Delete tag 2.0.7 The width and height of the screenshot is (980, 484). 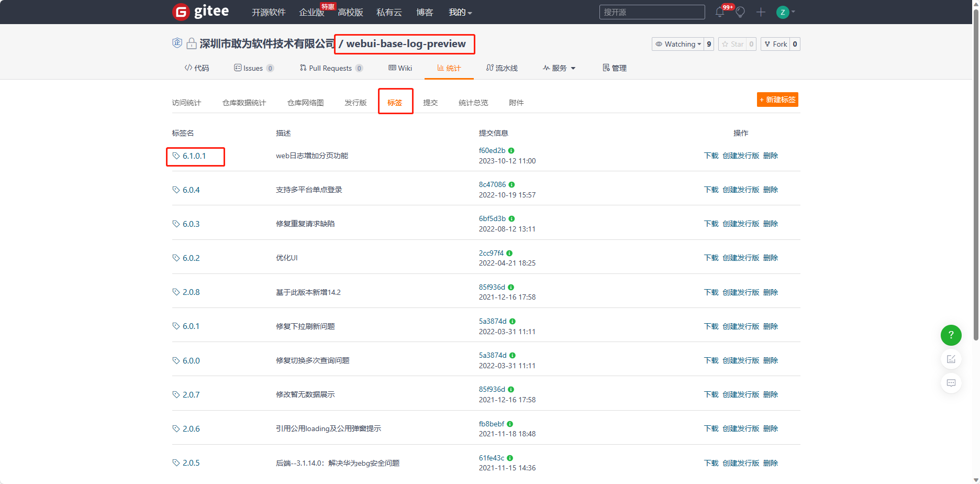coord(771,394)
